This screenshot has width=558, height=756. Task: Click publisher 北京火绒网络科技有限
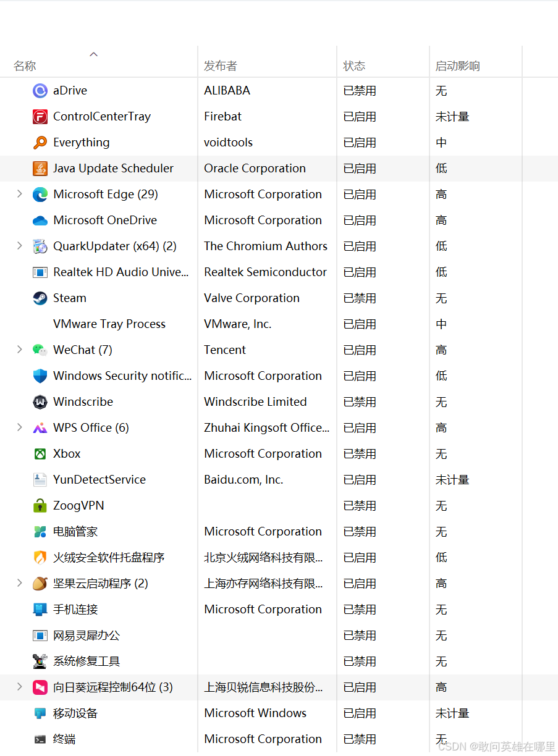(x=263, y=558)
